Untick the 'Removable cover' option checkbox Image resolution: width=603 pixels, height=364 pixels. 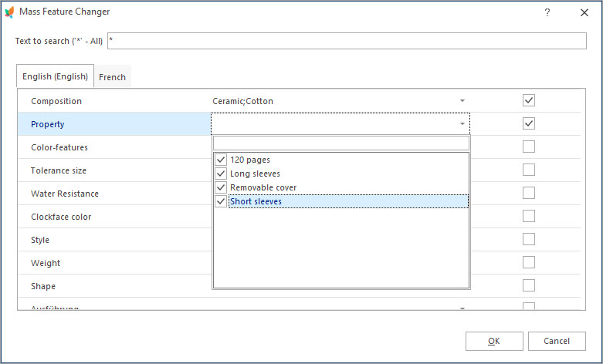tap(221, 187)
